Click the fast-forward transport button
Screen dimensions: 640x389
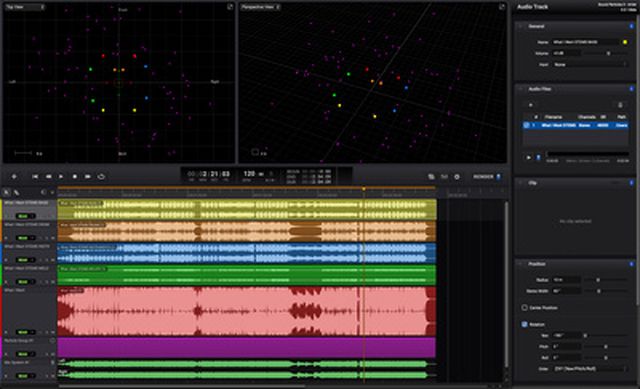click(88, 177)
